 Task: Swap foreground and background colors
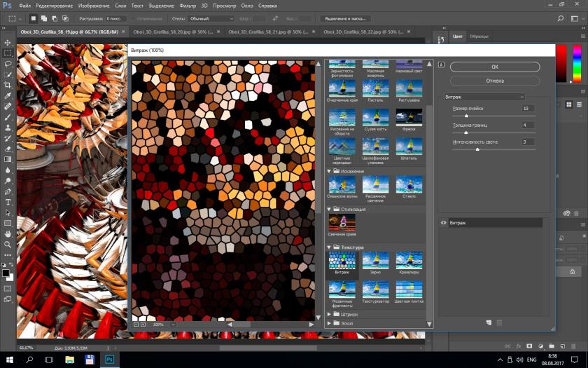click(x=11, y=265)
